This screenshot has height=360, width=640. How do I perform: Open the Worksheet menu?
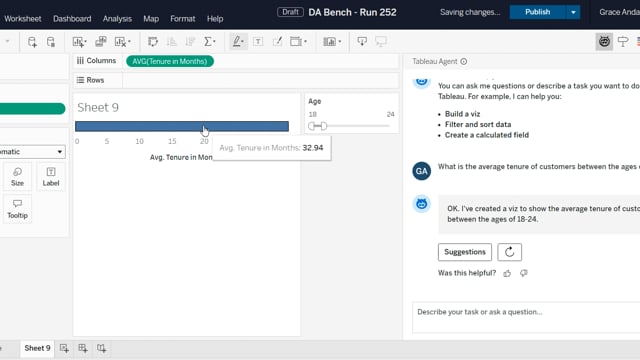(x=23, y=19)
